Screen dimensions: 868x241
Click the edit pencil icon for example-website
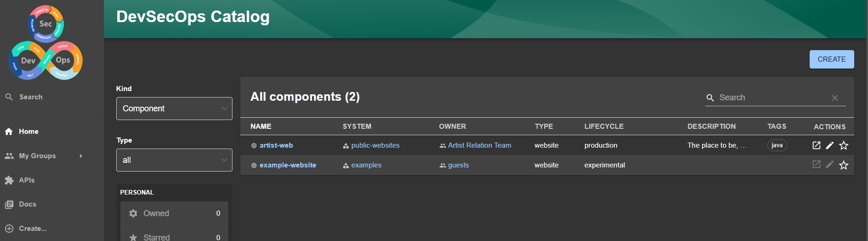click(x=829, y=165)
